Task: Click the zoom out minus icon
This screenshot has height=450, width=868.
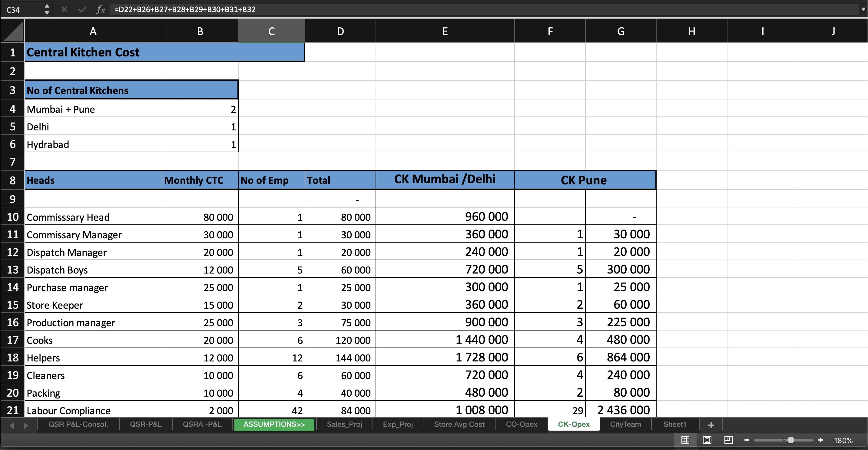Action: [x=747, y=440]
